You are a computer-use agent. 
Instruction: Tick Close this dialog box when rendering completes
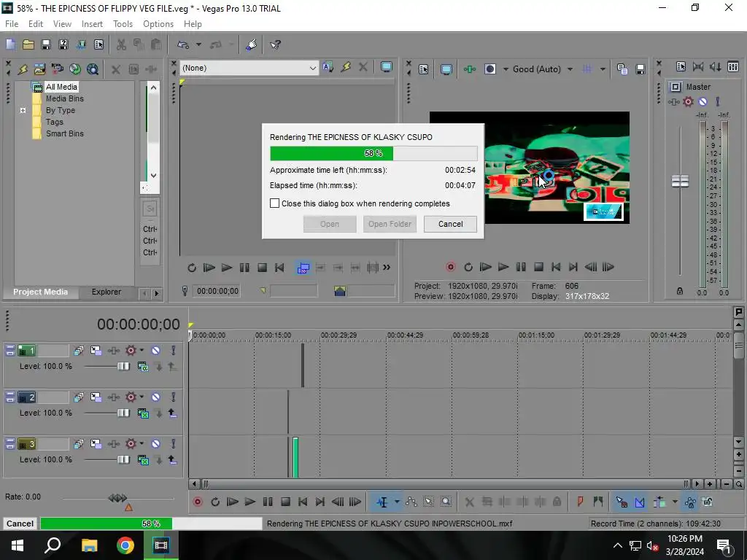[x=275, y=203]
